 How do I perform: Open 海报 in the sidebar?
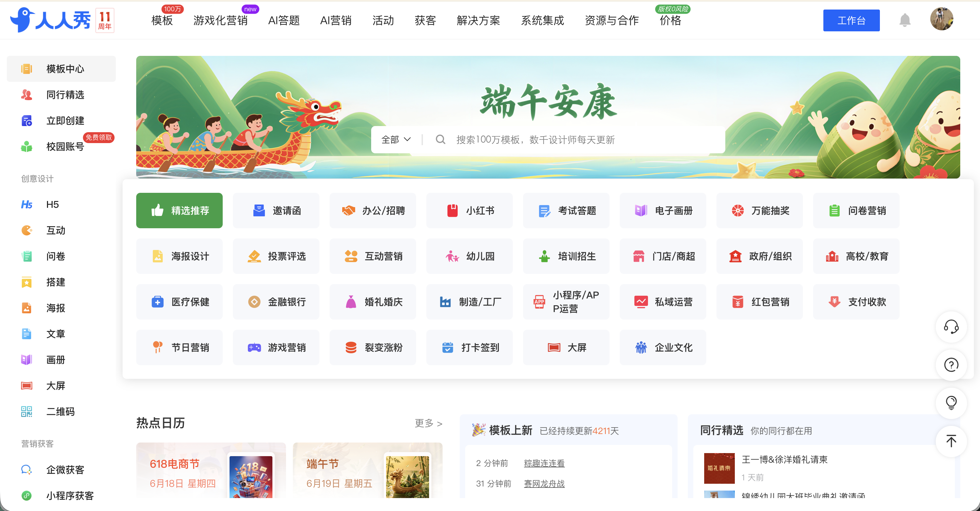pos(61,308)
